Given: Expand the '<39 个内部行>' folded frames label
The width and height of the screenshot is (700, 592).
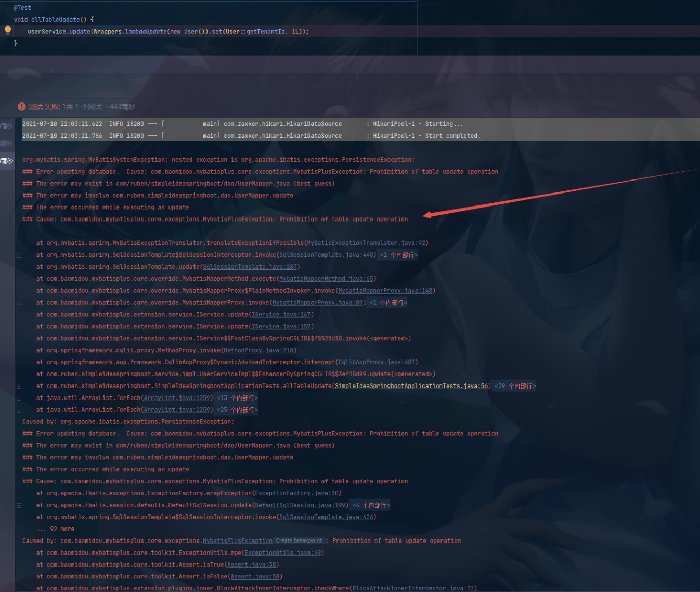Looking at the screenshot, I should pos(514,386).
